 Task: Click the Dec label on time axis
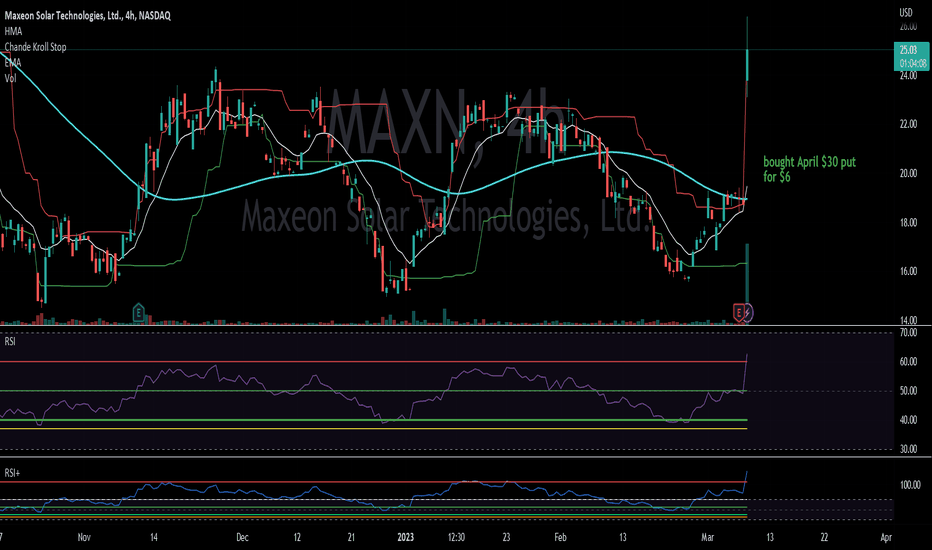coord(242,537)
